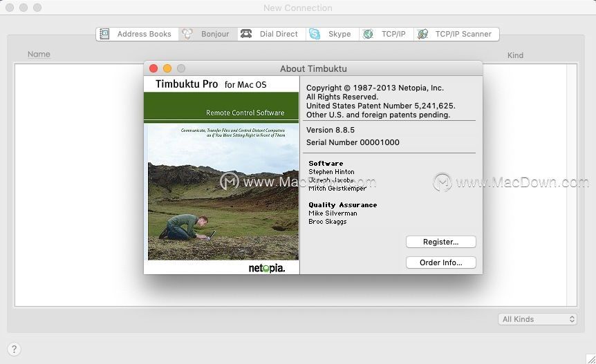Open the TCP/IP Scanner tab

click(456, 34)
